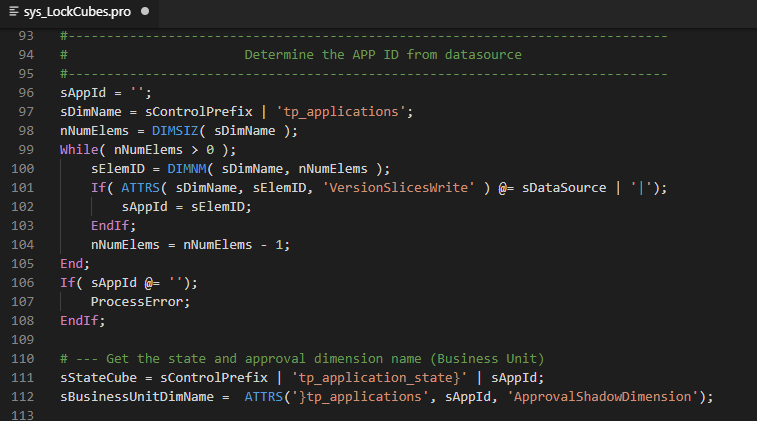Click line number 93 in the gutter
This screenshot has height=421, width=757.
(26, 36)
